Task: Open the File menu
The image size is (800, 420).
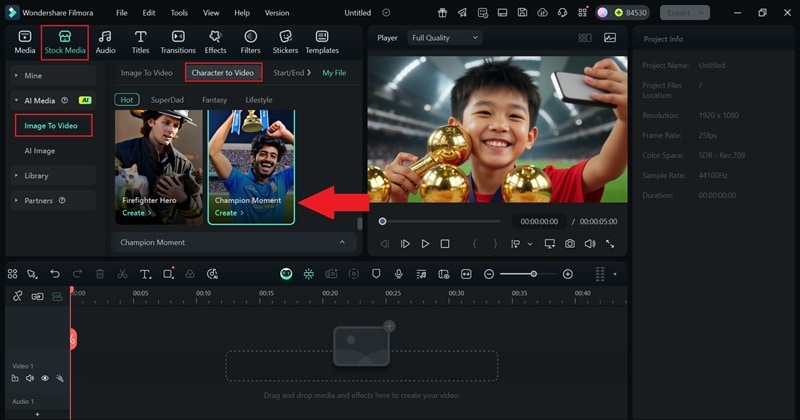Action: (x=121, y=13)
